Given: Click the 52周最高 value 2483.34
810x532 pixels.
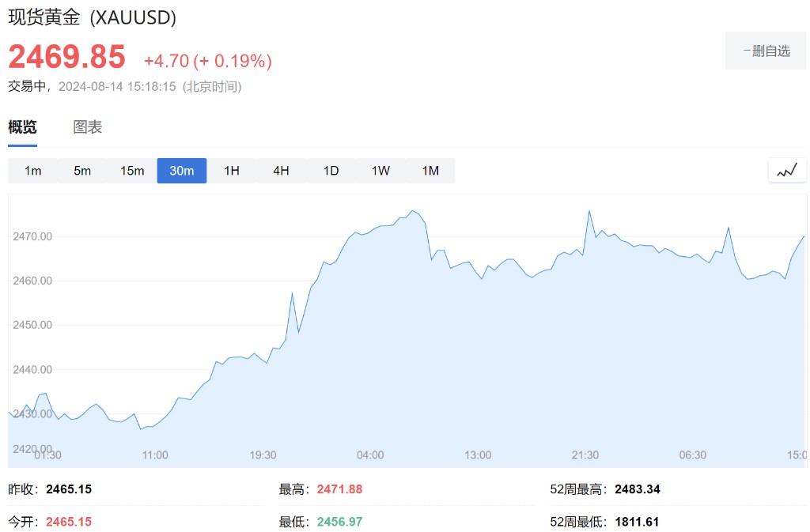Looking at the screenshot, I should (637, 489).
